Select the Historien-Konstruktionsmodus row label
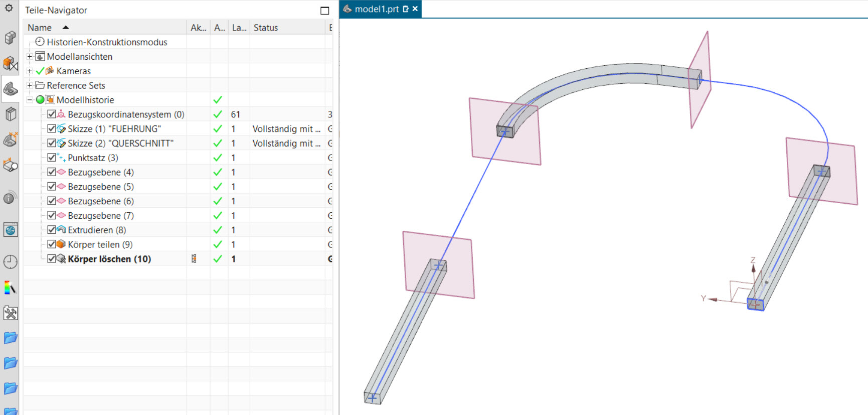Screen dimensions: 868x415 [107, 42]
